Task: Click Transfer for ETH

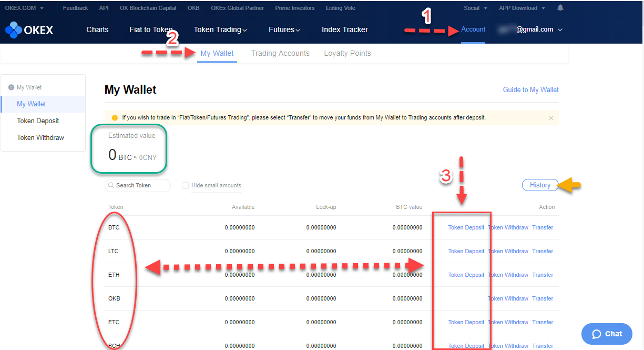Action: coord(543,275)
